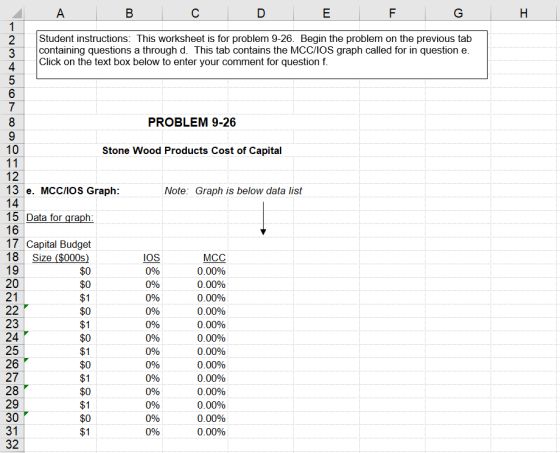Click the $0 cell in row 30

pyautogui.click(x=60, y=418)
